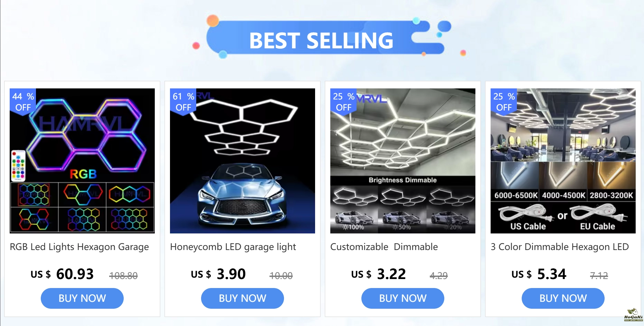This screenshot has height=326, width=644.
Task: Click BUY NOW under 3 Color Dimmable Hexagon
Action: 563,298
